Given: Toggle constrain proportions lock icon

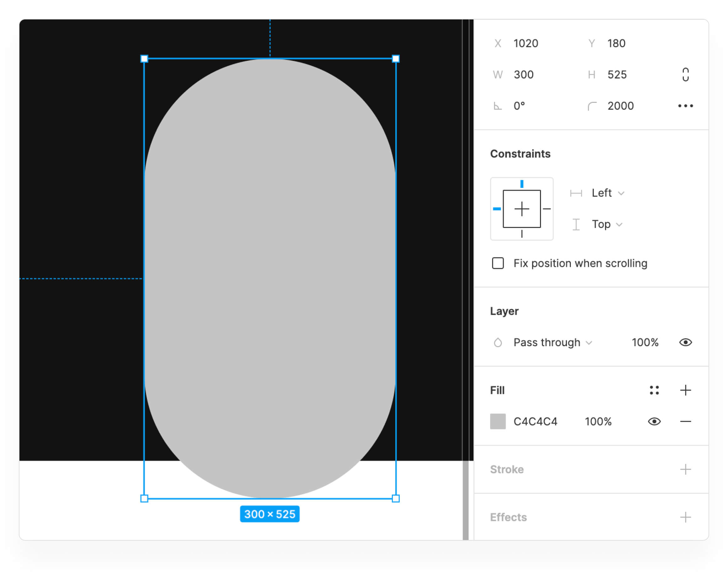Looking at the screenshot, I should click(x=685, y=74).
